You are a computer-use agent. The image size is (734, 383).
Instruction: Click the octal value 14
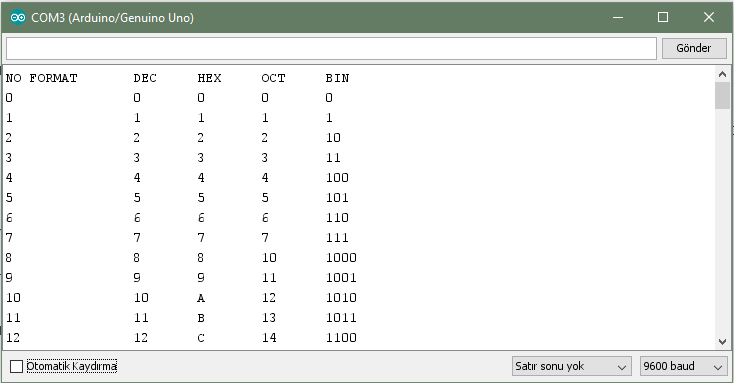coord(269,338)
